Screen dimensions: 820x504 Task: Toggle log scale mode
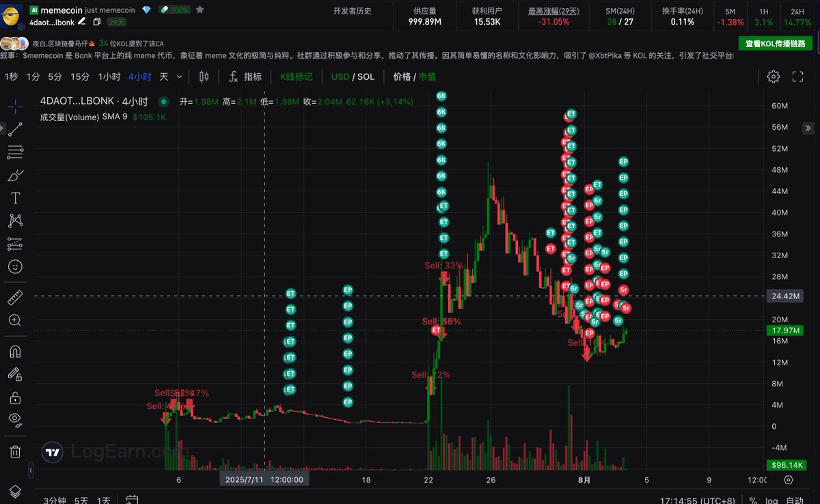[x=771, y=500]
